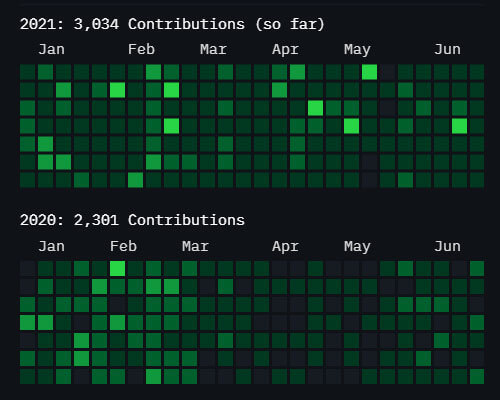The image size is (500, 400).
Task: Click the "2020: 2,301 Contributions" heading
Action: click(x=132, y=220)
